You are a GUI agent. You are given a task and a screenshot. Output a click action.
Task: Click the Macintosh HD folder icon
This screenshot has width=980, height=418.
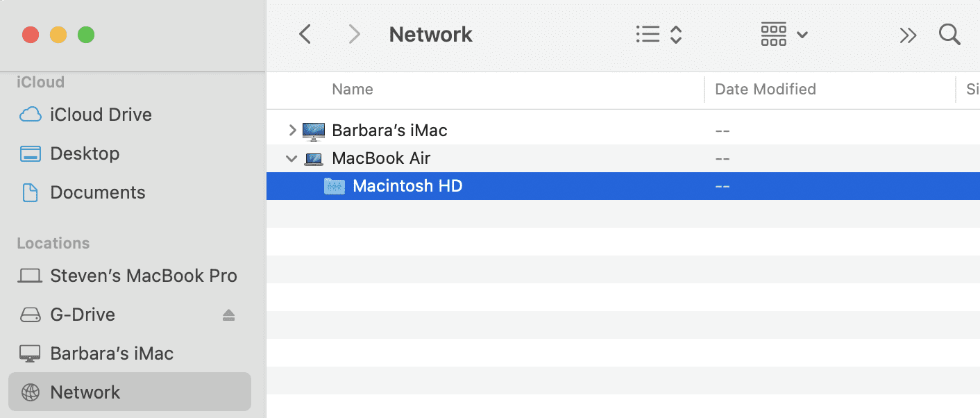pyautogui.click(x=335, y=186)
